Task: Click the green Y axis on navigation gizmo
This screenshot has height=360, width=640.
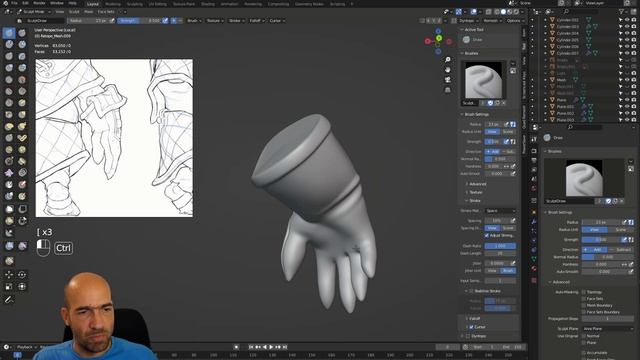Action: pyautogui.click(x=439, y=38)
